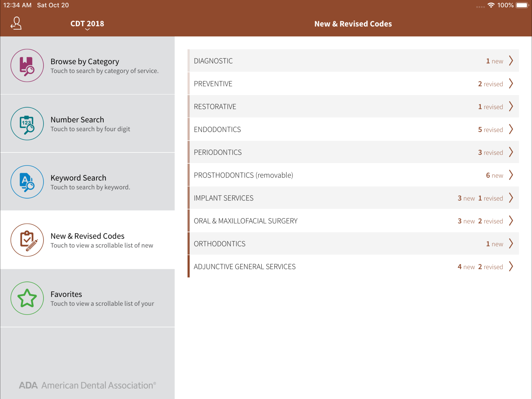The width and height of the screenshot is (532, 399).
Task: Tap '1 new' count for DIAGNOSTIC
Action: click(494, 61)
